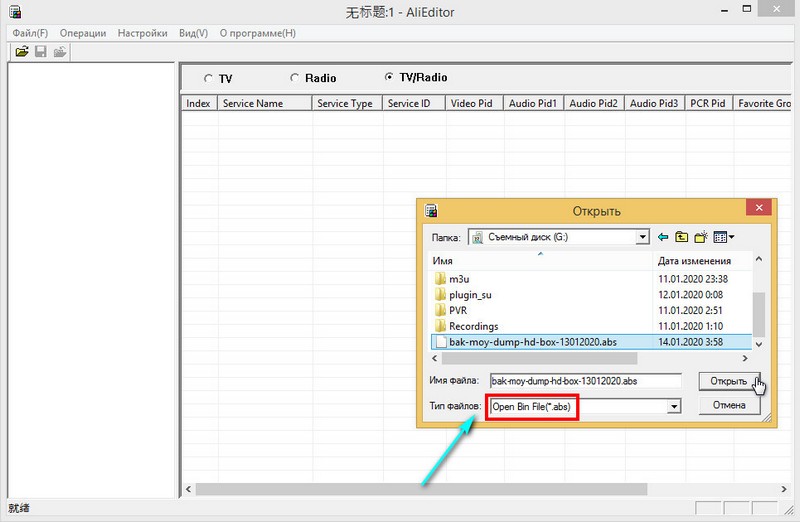The image size is (800, 522).
Task: Expand the Тип файлов dropdown arrow
Action: click(674, 407)
